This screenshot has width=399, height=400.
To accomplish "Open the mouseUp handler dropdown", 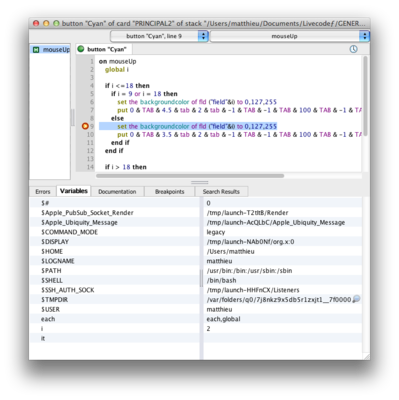I will [290, 36].
